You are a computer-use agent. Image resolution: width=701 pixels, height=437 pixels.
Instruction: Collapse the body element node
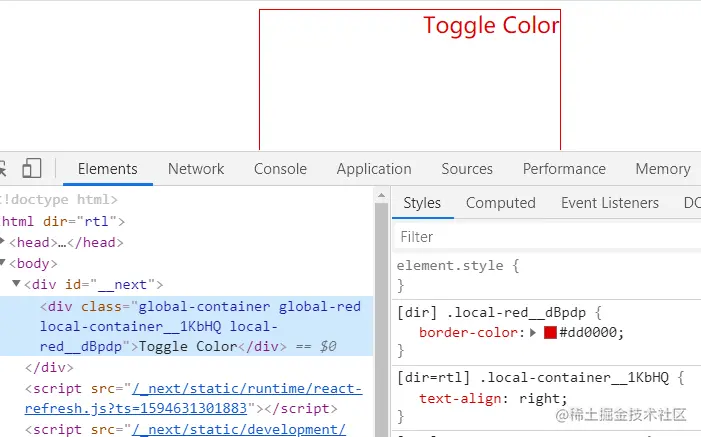2,263
